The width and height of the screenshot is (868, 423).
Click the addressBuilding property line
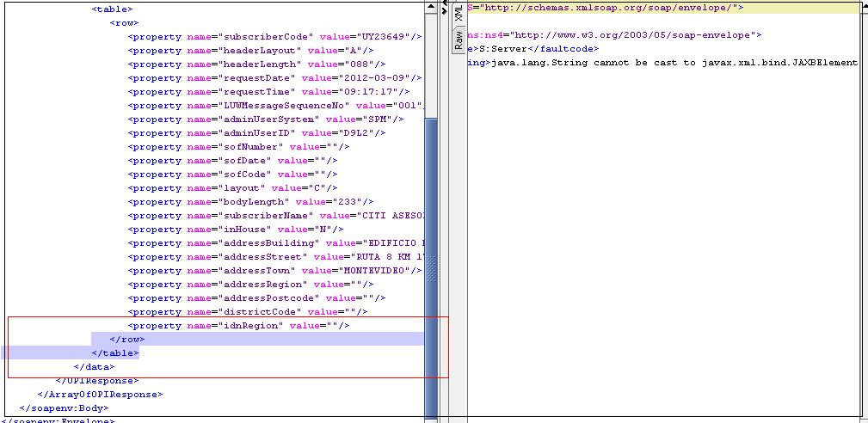[x=275, y=243]
